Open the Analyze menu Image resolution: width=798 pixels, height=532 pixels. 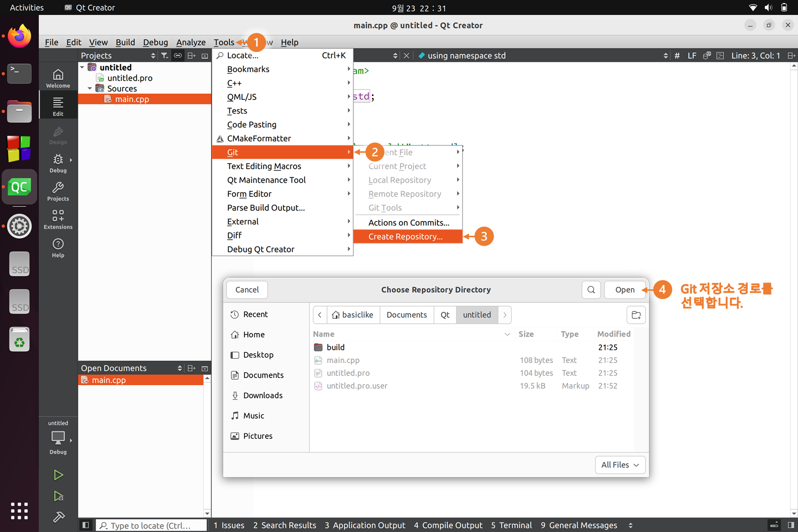click(x=191, y=42)
